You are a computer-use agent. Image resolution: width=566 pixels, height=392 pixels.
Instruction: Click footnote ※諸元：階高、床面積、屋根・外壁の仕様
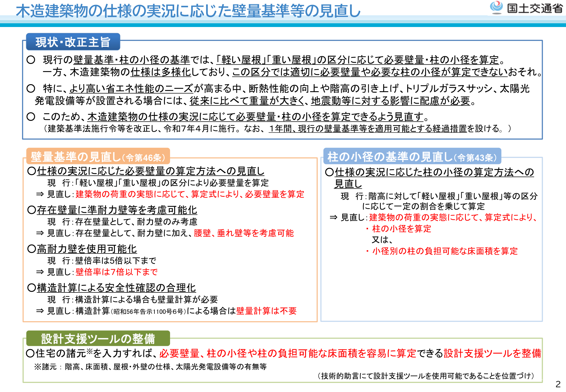point(150,367)
